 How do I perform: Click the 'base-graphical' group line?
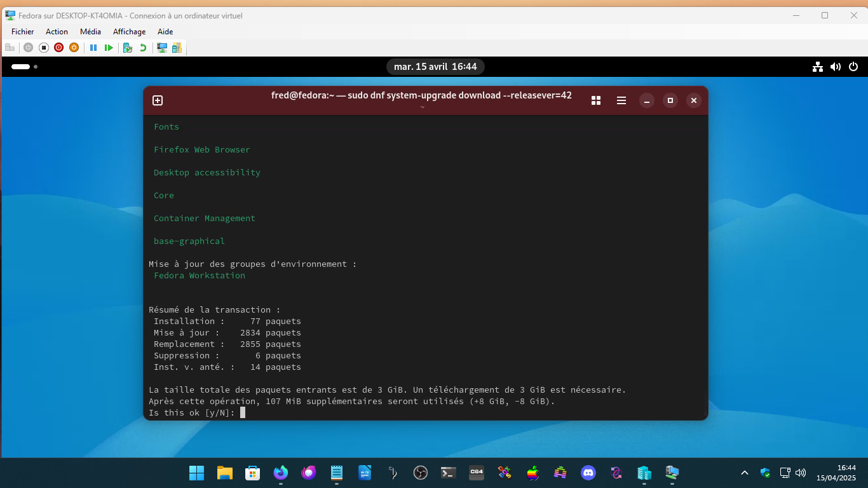(189, 241)
